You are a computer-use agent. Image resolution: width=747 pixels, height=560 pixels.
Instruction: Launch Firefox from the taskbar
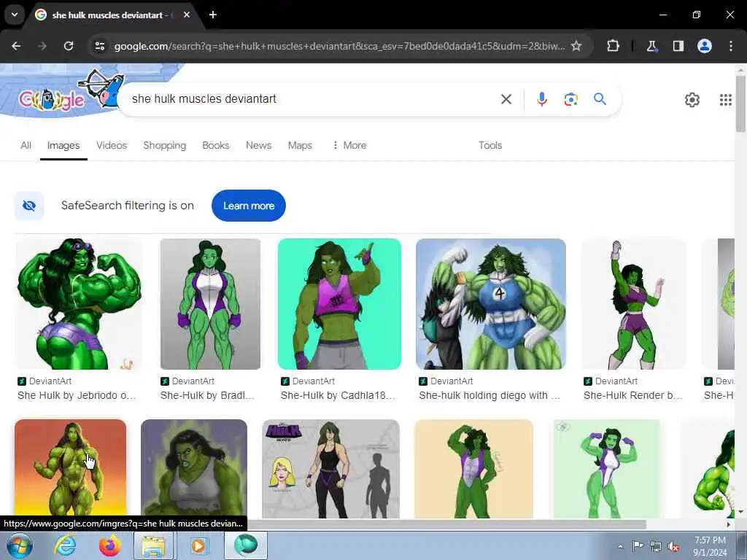click(109, 545)
